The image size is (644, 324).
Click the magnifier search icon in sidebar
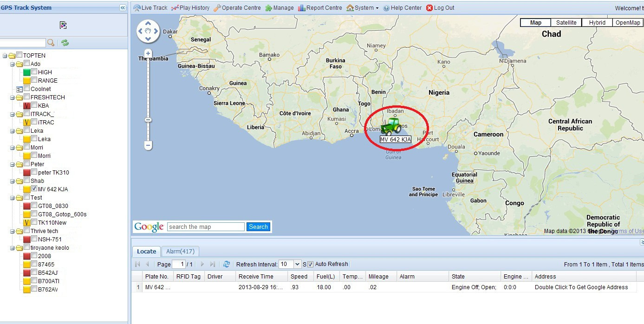(51, 43)
